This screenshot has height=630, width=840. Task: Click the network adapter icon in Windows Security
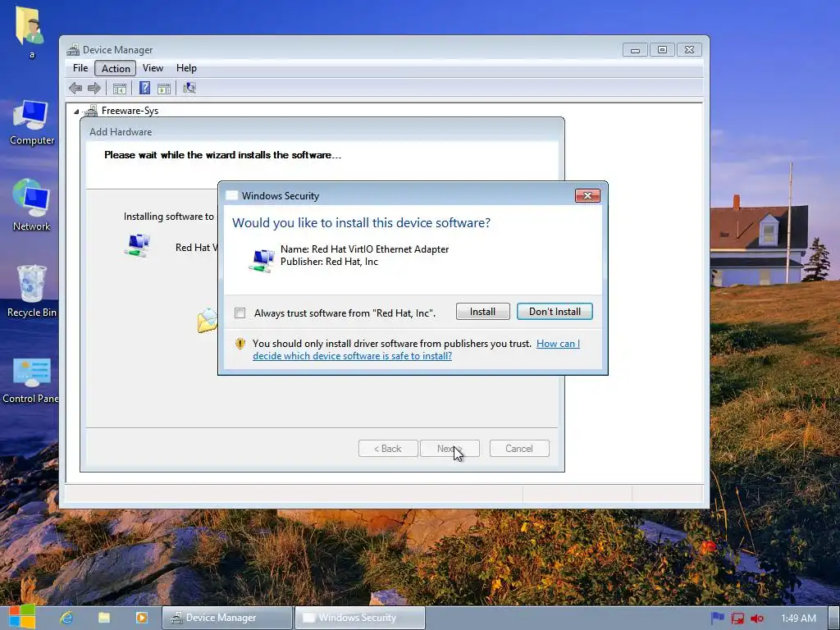point(262,260)
